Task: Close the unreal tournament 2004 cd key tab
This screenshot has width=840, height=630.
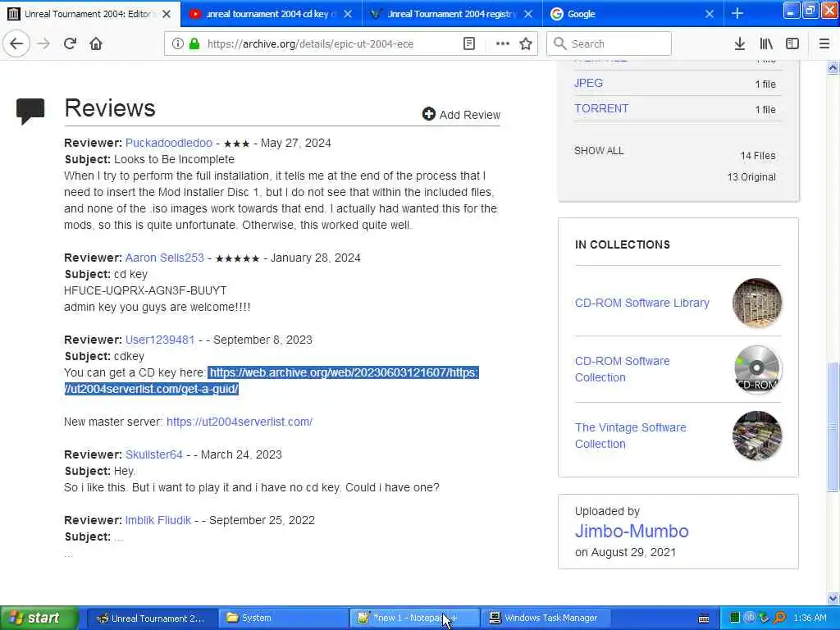Action: (348, 14)
